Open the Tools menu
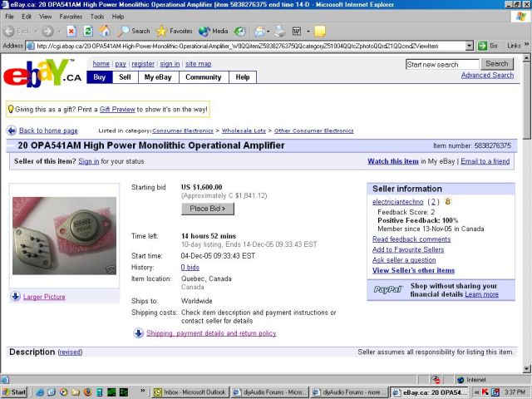 [x=97, y=17]
